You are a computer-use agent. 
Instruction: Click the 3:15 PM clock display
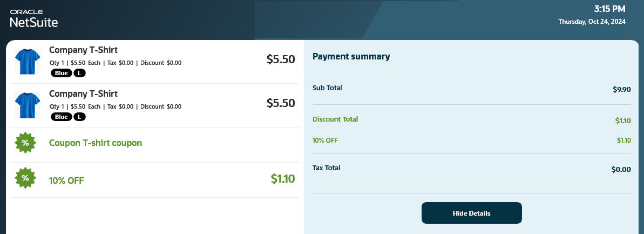610,9
